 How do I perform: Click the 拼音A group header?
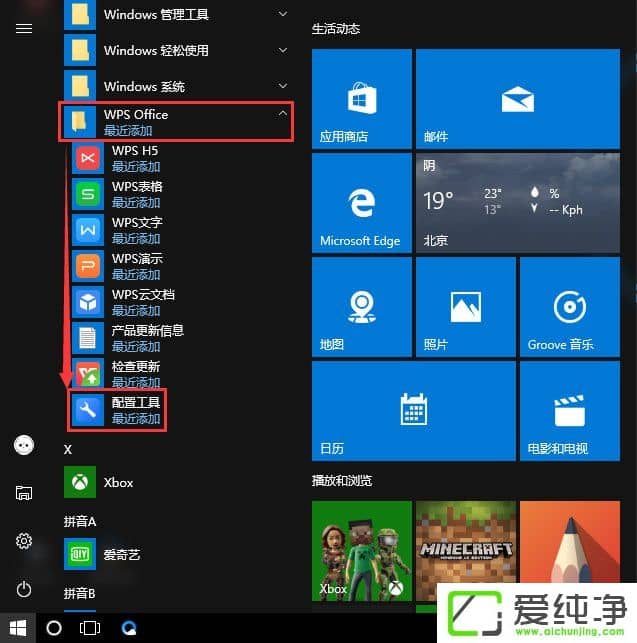coord(80,522)
